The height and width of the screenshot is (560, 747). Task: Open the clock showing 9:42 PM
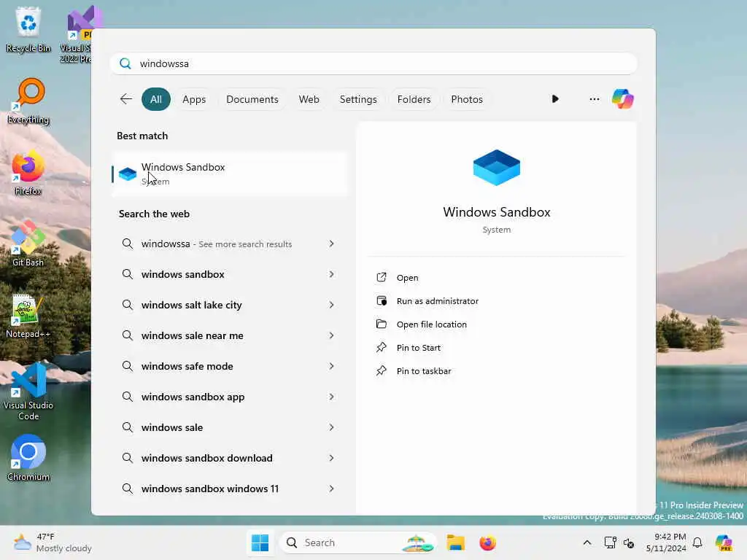tap(665, 542)
